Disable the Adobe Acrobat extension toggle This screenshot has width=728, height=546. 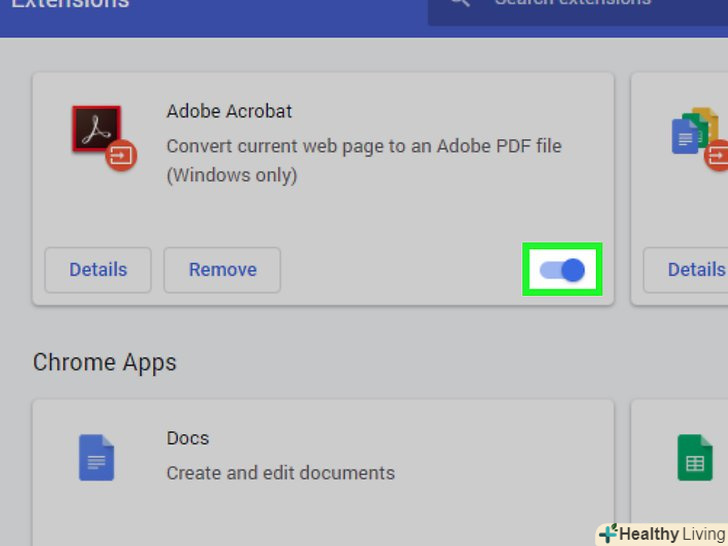(x=562, y=270)
